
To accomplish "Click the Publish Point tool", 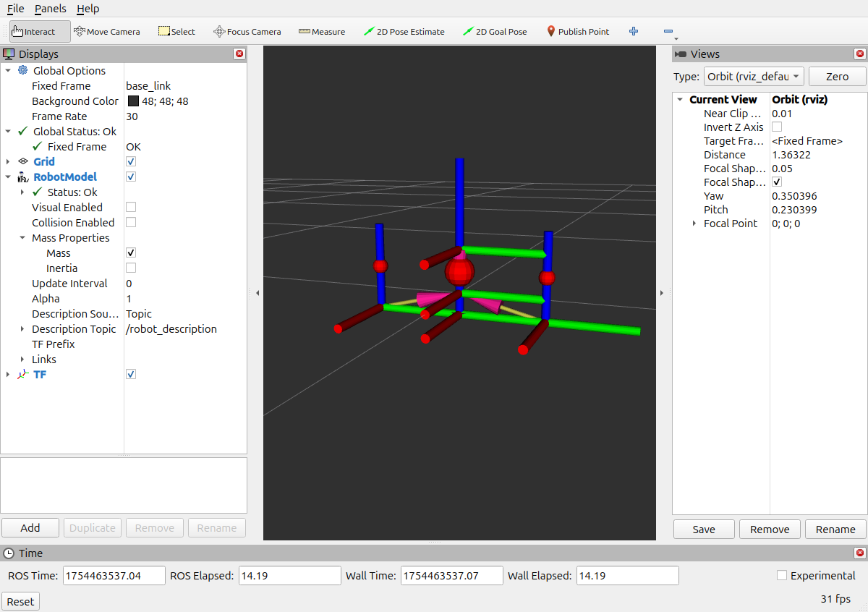I will point(577,32).
